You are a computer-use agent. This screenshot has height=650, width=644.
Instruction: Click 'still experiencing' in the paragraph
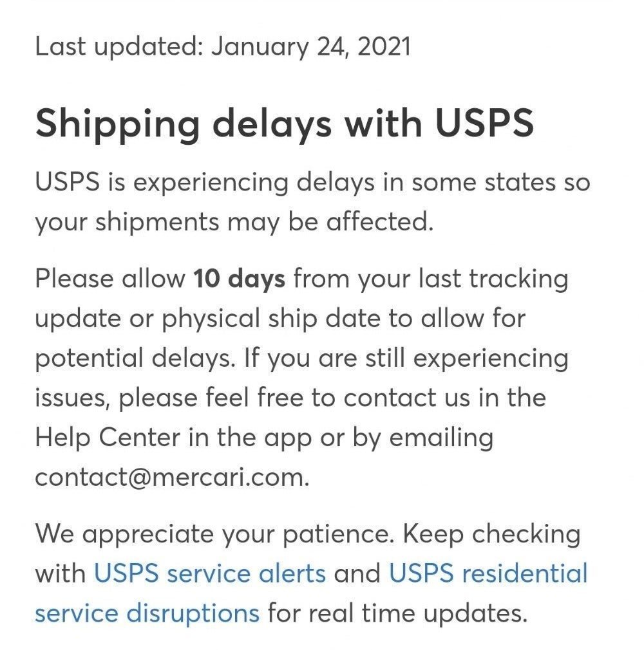tap(467, 358)
